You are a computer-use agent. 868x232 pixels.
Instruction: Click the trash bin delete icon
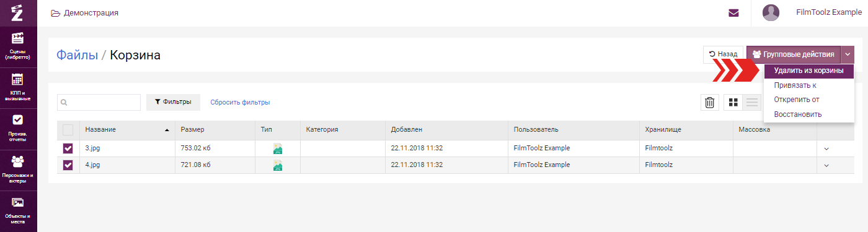point(710,103)
